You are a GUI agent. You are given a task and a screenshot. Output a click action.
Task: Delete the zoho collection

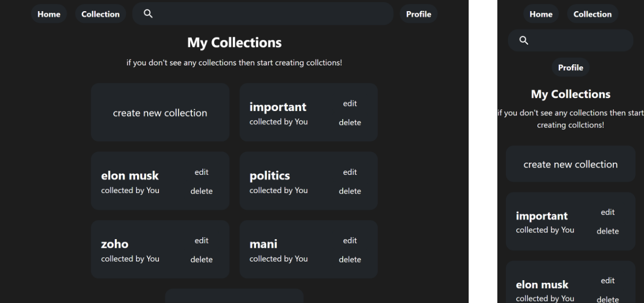click(x=201, y=260)
